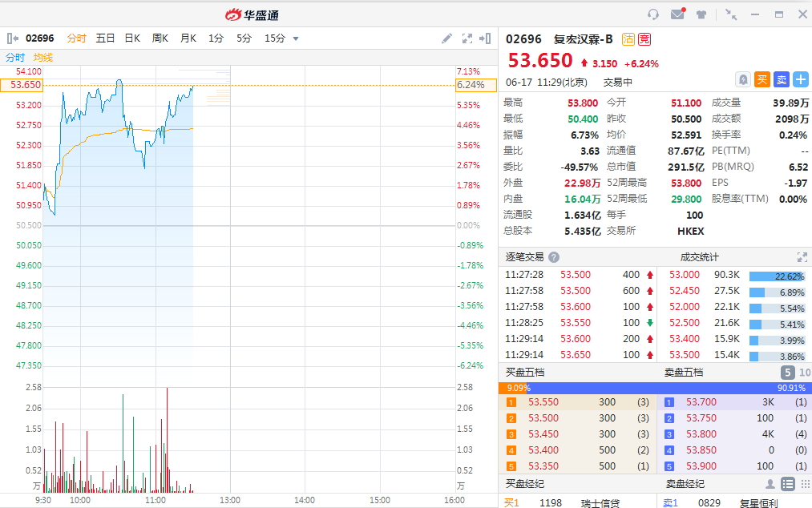Select ask level 1 at 53.700
The height and width of the screenshot is (508, 812).
(x=735, y=402)
